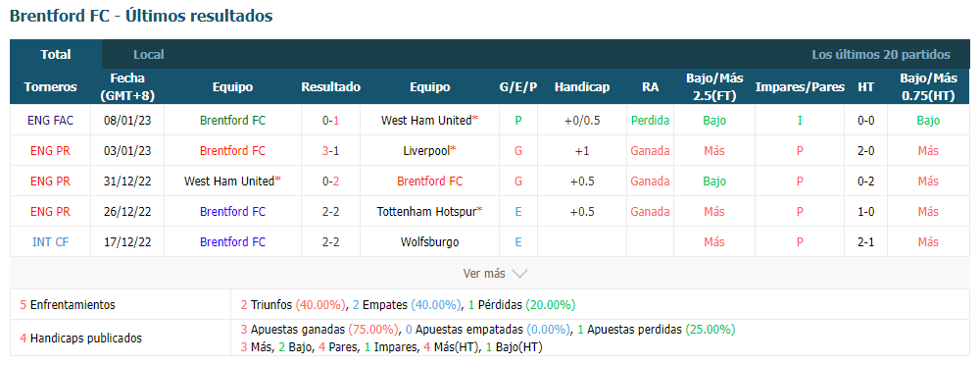Click Brentford FC in the 17/12/22 row
The width and height of the screenshot is (980, 365).
(232, 241)
